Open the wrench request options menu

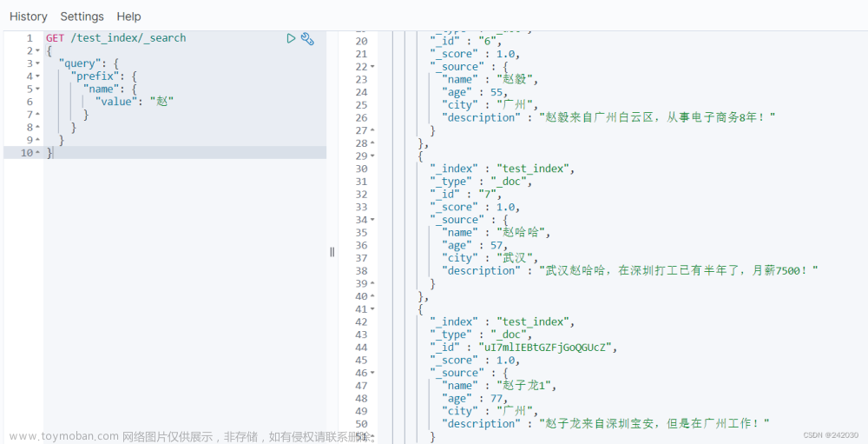click(308, 38)
